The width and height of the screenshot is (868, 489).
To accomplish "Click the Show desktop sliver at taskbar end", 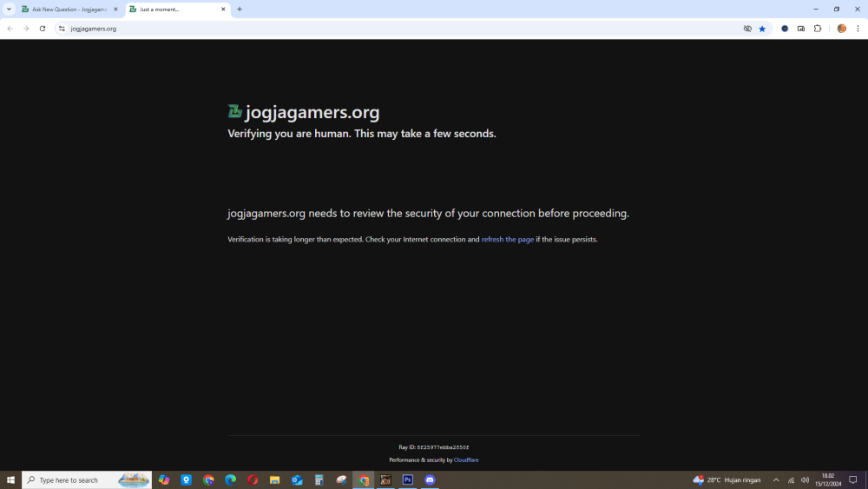I will 865,480.
